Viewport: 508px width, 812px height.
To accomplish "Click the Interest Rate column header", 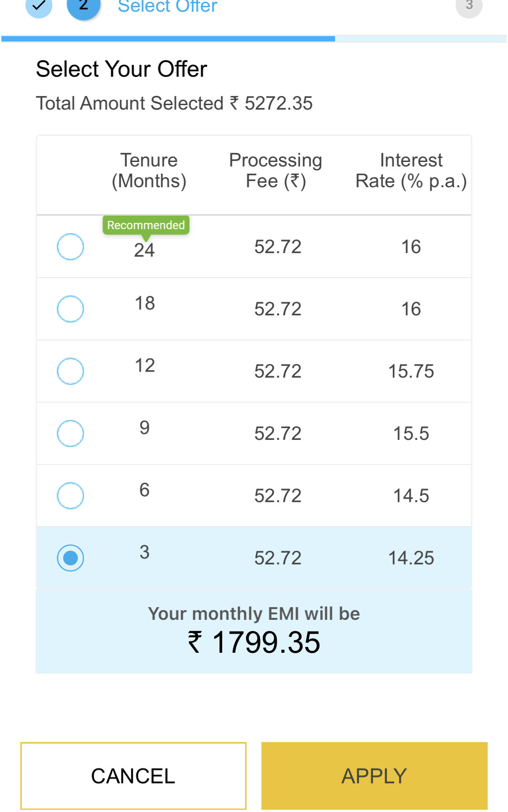I will (x=411, y=171).
